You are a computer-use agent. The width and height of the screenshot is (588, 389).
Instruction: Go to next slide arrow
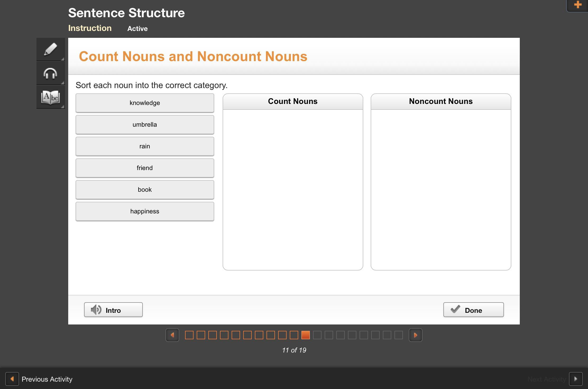click(415, 335)
